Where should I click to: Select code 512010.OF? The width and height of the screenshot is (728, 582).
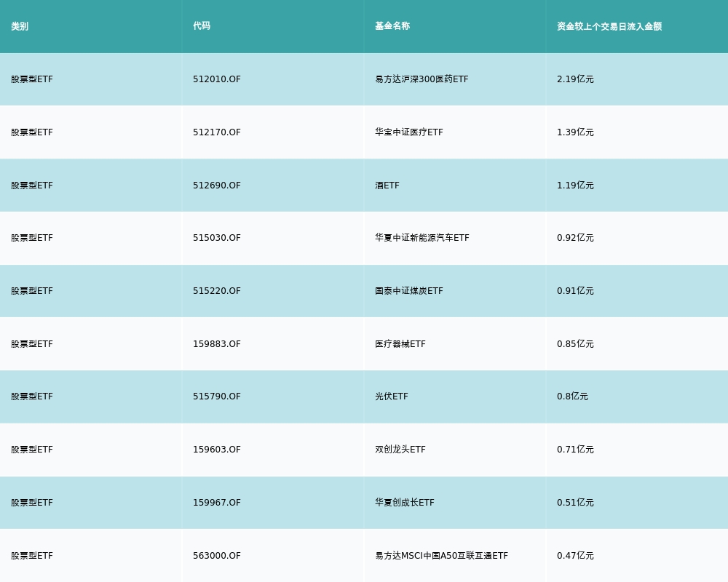coord(217,79)
